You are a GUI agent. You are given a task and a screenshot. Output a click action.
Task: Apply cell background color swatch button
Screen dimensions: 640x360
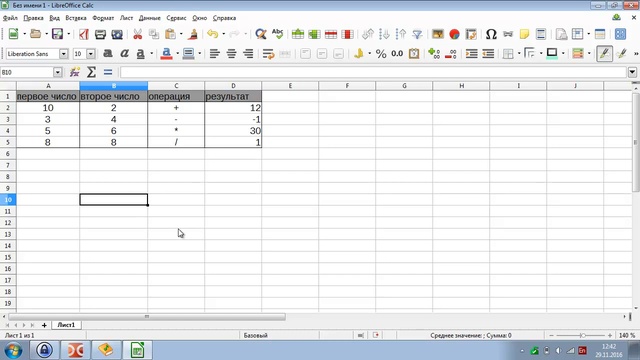pos(189,53)
